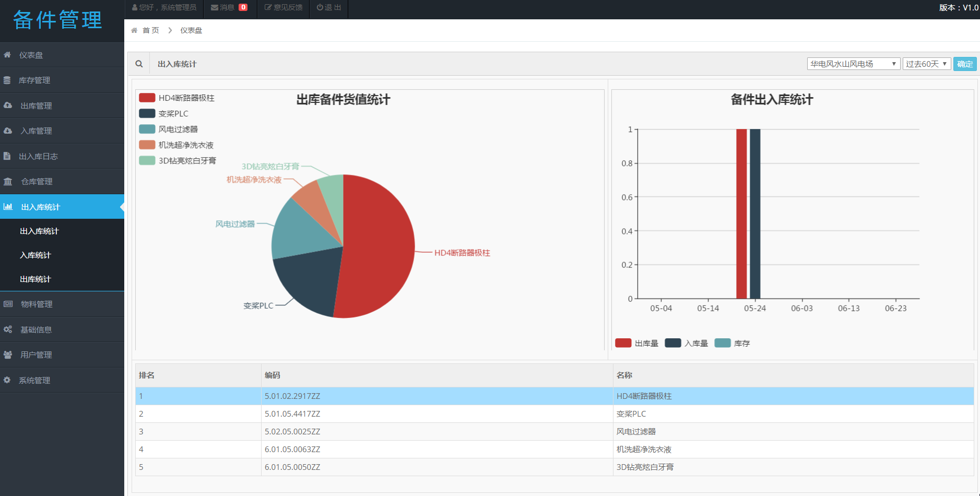Open the 过去60天 time range dropdown
980x496 pixels.
(927, 64)
